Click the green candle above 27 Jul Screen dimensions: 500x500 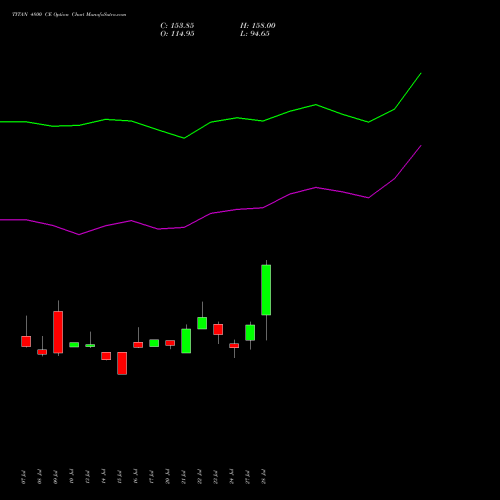[x=250, y=333]
